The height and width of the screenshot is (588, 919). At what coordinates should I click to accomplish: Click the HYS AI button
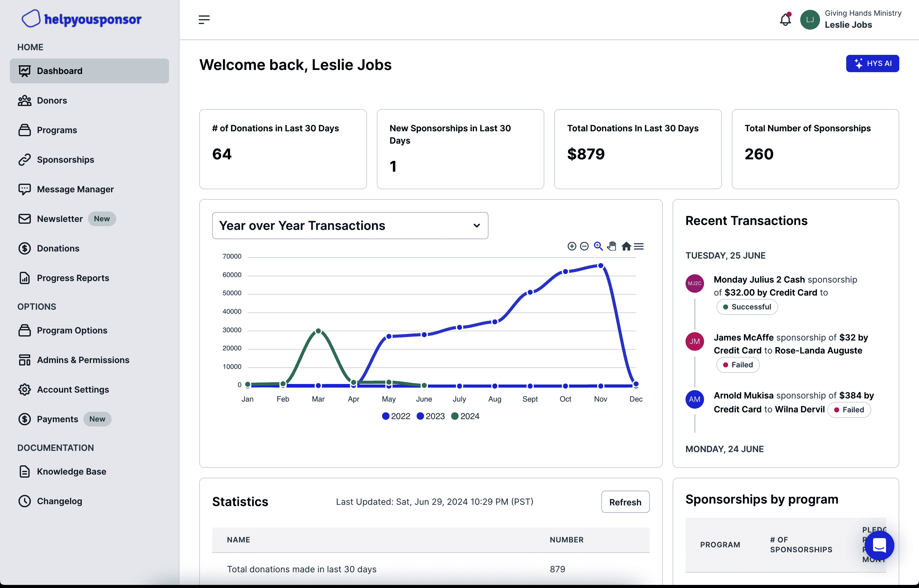(872, 63)
